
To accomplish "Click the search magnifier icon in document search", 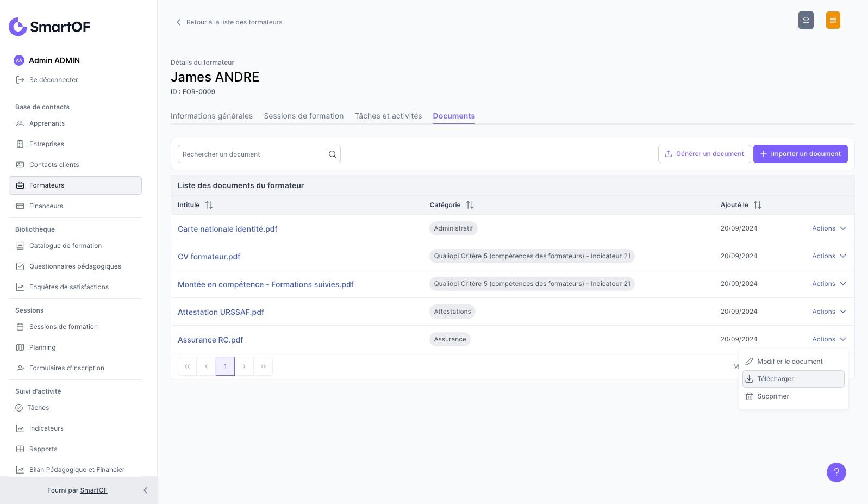I will click(332, 154).
